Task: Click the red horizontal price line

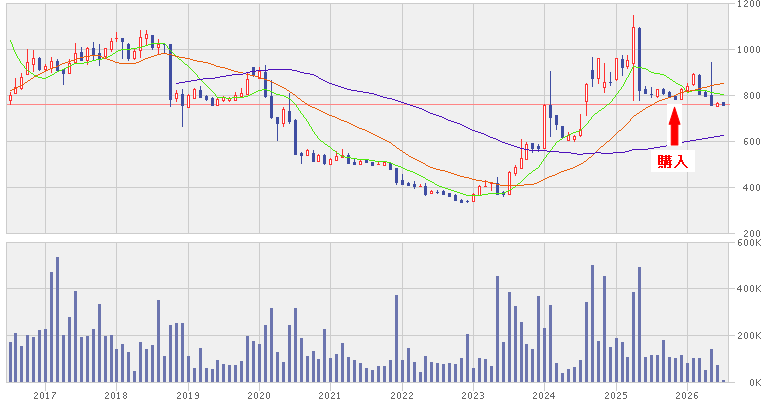Action: 367,104
